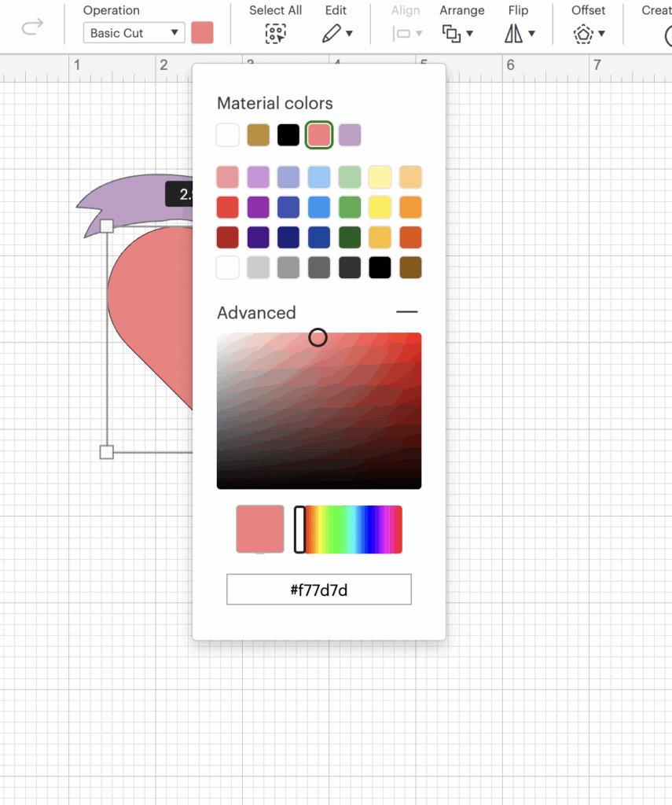The image size is (672, 805).
Task: Click the hex color code field
Action: (319, 590)
